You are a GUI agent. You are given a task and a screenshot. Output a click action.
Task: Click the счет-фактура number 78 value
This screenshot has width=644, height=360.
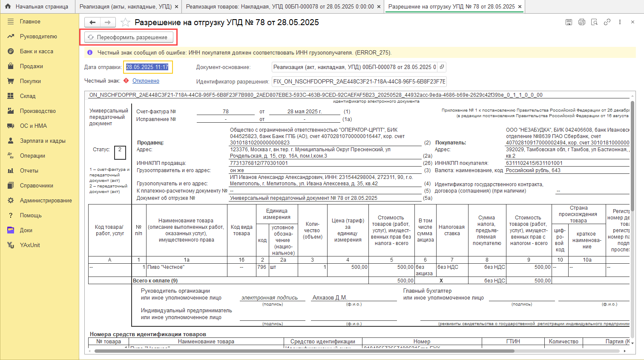tap(226, 112)
